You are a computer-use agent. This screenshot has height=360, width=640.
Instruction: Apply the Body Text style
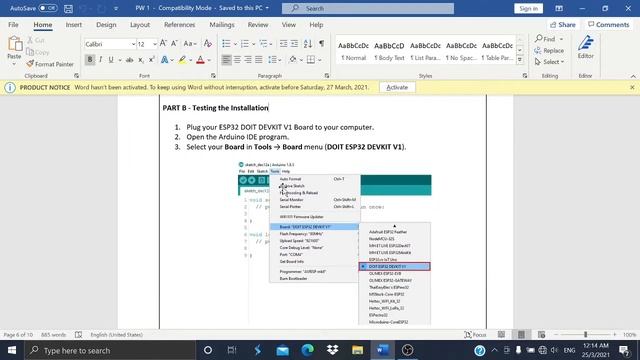(x=389, y=51)
